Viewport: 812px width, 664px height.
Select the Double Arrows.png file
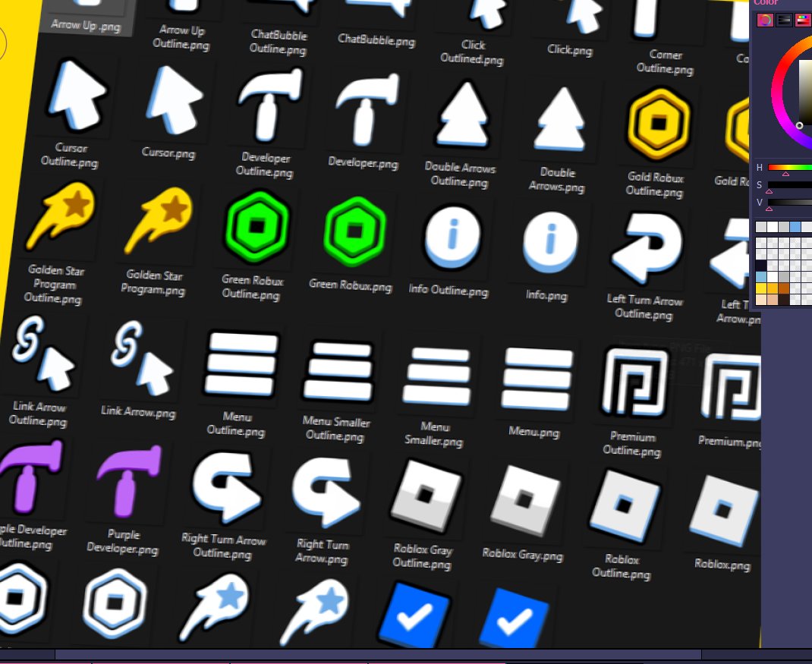click(x=561, y=121)
